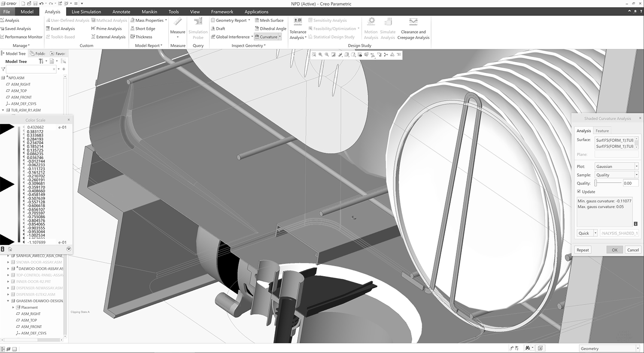The image size is (644, 353).
Task: Click the Quality slider handle
Action: (x=595, y=183)
